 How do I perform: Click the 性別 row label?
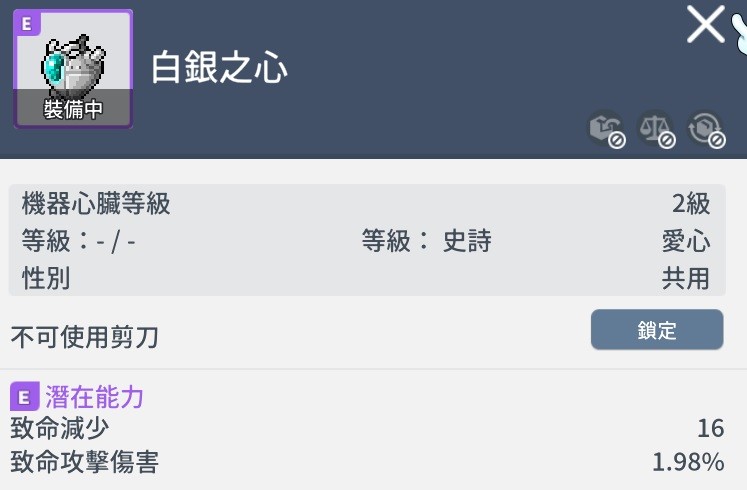46,277
